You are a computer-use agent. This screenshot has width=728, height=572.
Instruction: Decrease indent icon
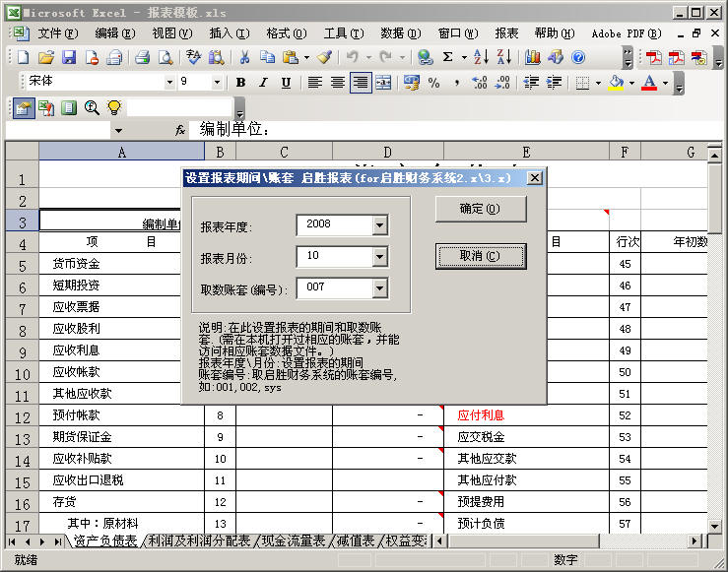point(531,83)
